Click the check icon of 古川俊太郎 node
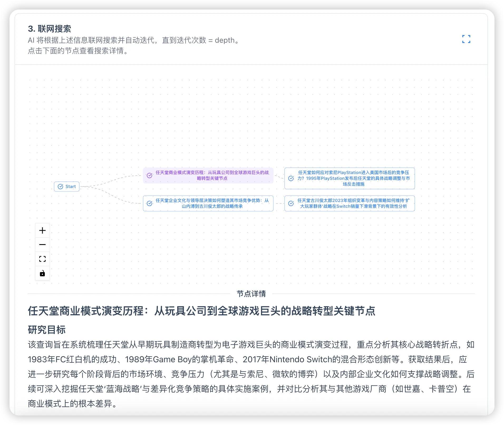Screen dimensions: 504x425 click(291, 203)
